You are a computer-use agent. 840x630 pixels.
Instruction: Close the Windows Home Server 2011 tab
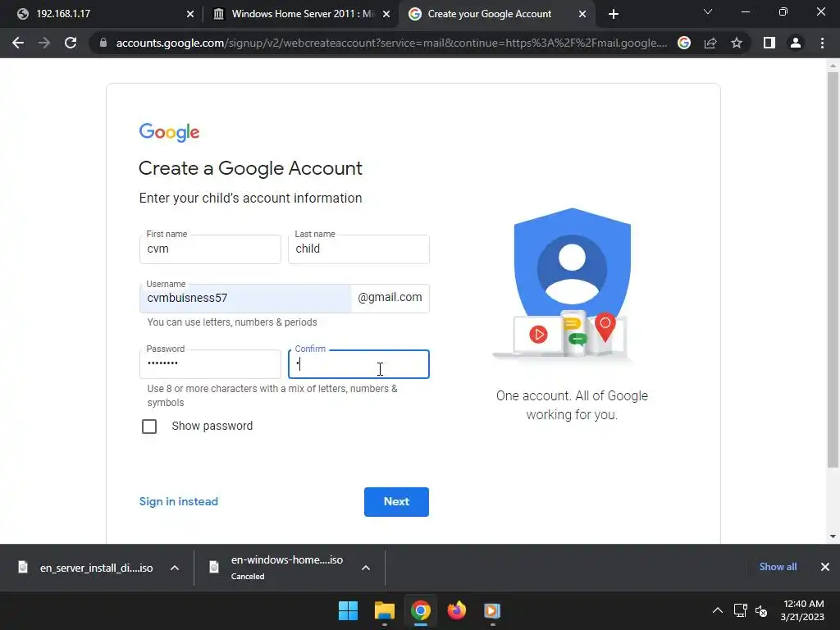coord(386,14)
